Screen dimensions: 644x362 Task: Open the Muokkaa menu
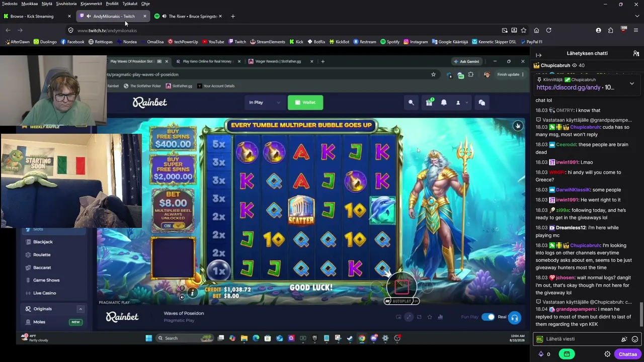pos(30,4)
